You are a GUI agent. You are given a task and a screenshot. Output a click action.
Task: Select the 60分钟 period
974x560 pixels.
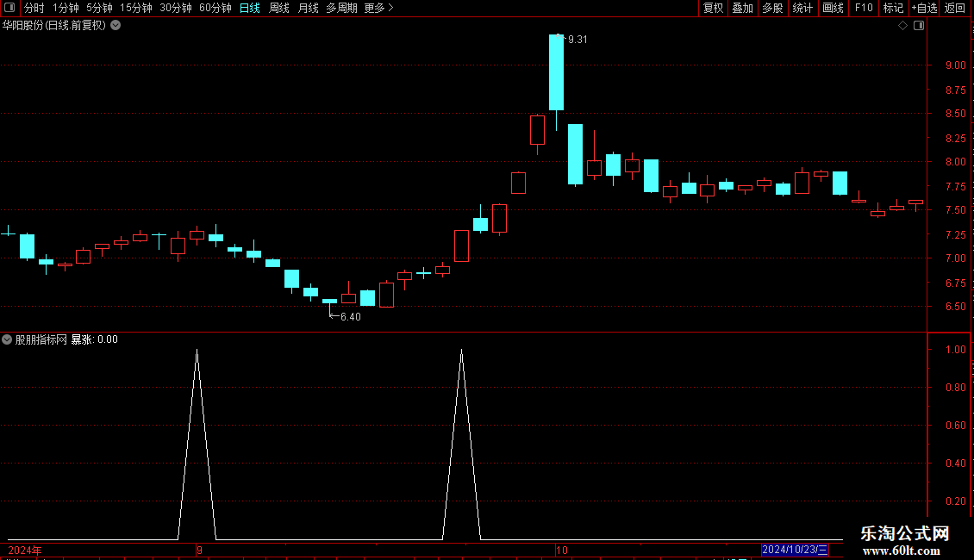point(215,8)
